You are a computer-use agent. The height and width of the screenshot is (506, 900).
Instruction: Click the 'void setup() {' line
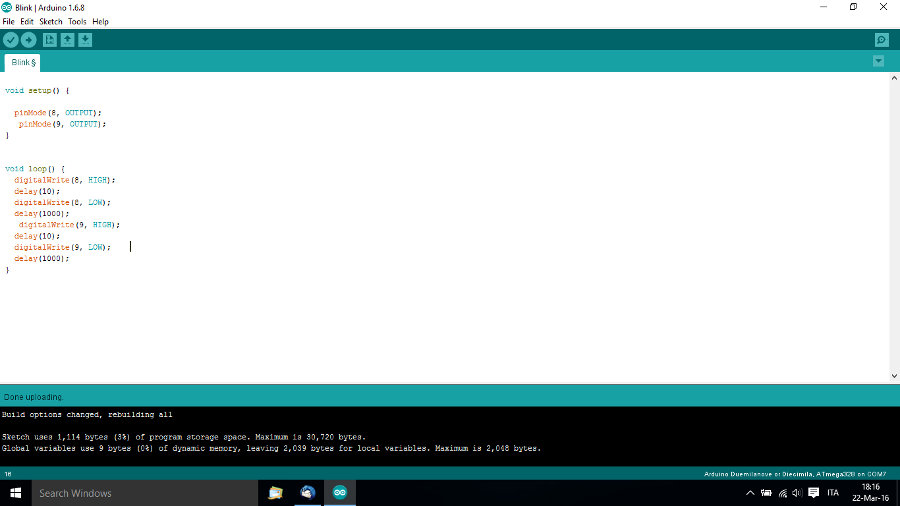[x=37, y=91]
